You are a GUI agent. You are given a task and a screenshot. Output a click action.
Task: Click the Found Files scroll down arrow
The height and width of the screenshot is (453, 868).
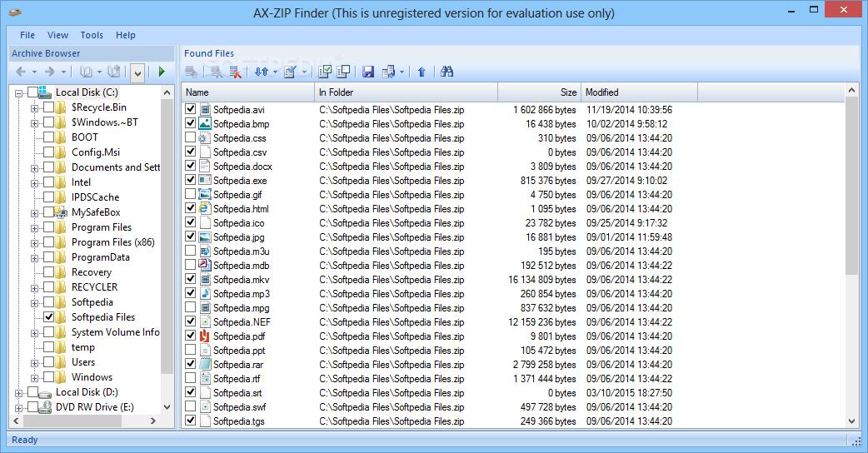click(851, 421)
